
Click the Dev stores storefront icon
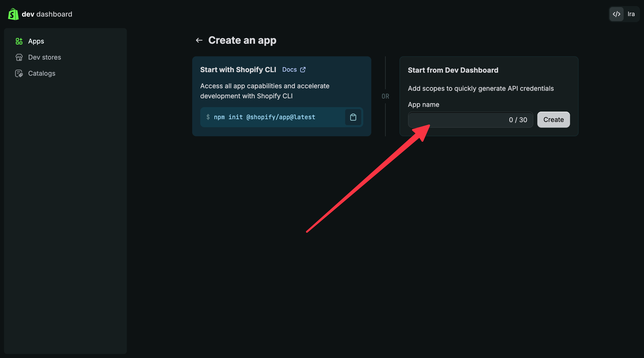19,57
